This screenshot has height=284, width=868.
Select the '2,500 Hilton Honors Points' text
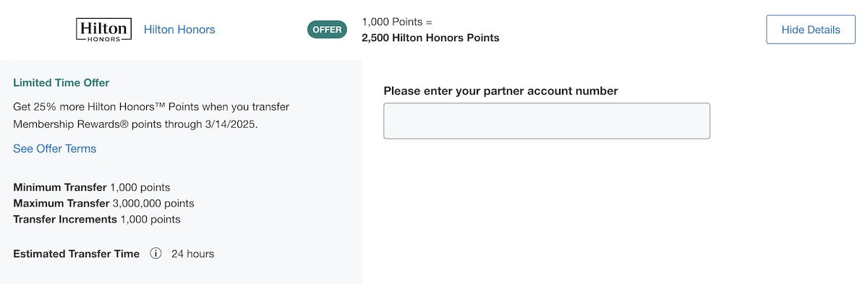coord(430,38)
